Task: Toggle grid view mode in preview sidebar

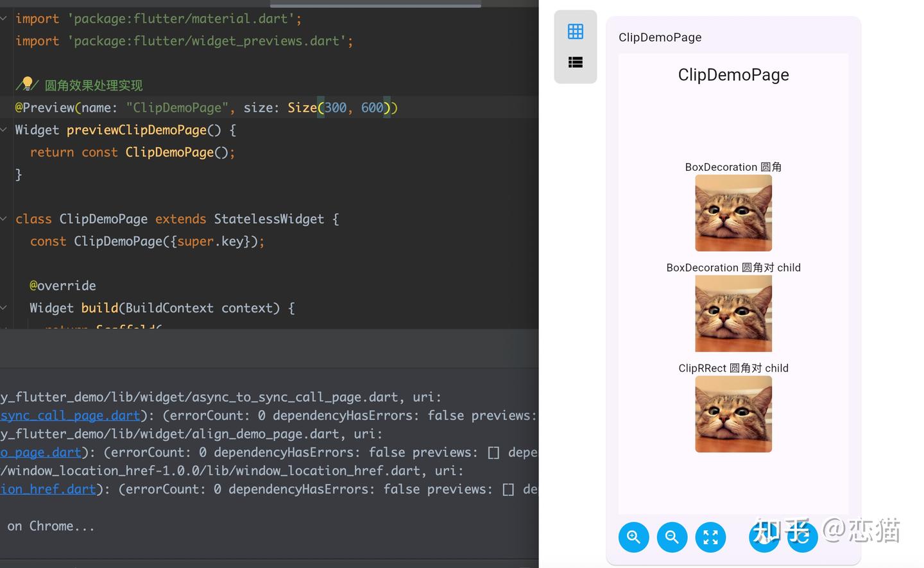Action: pos(576,30)
